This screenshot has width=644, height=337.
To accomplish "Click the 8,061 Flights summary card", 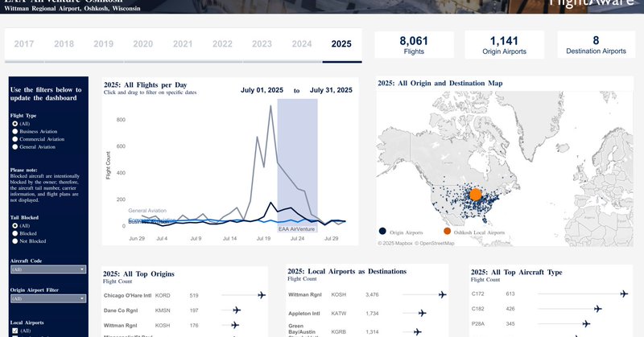I will (414, 45).
